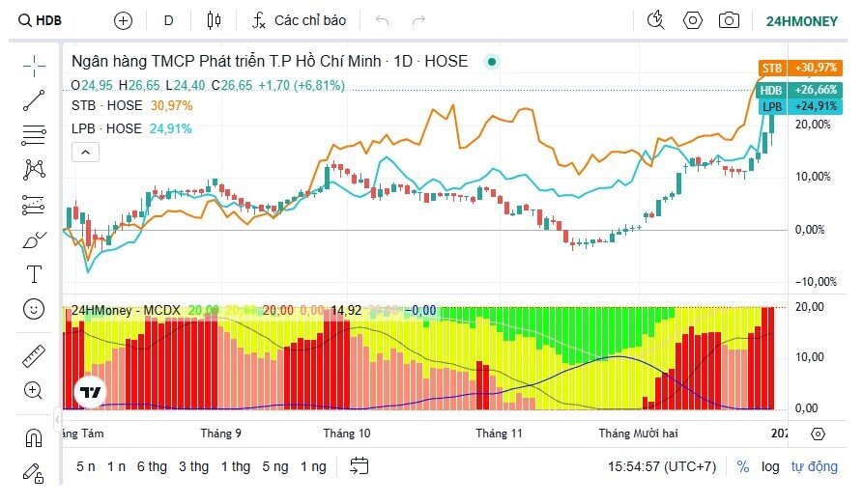Change the D chart interval

(x=168, y=21)
